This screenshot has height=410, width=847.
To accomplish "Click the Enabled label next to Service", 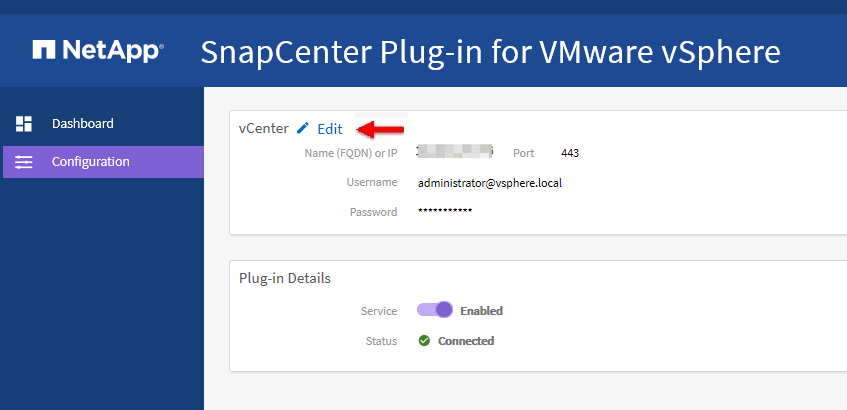I will 481,311.
